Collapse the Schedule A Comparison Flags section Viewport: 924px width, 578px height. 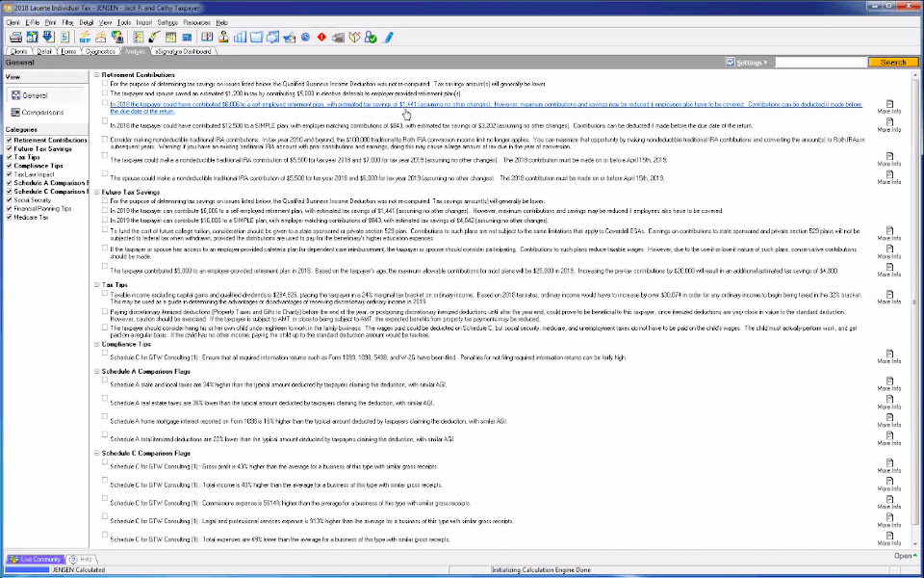tap(96, 372)
